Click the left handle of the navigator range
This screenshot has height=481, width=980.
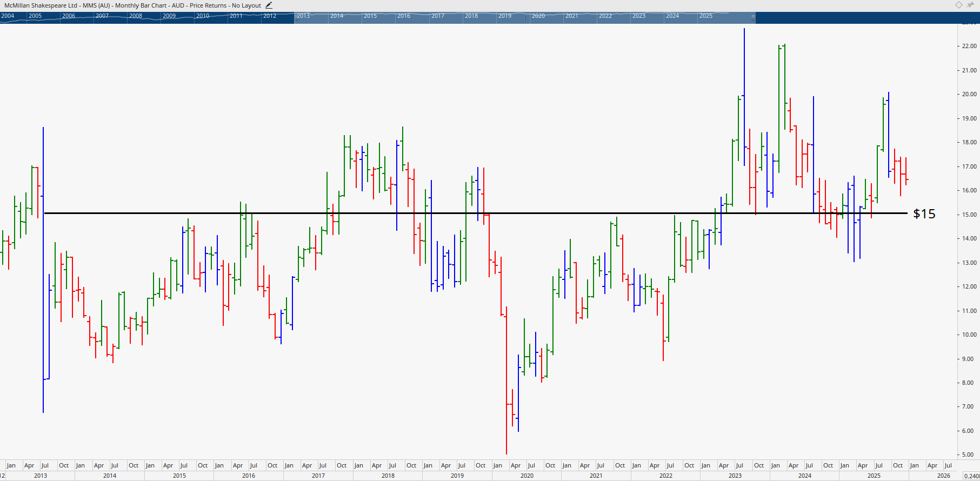pos(296,17)
